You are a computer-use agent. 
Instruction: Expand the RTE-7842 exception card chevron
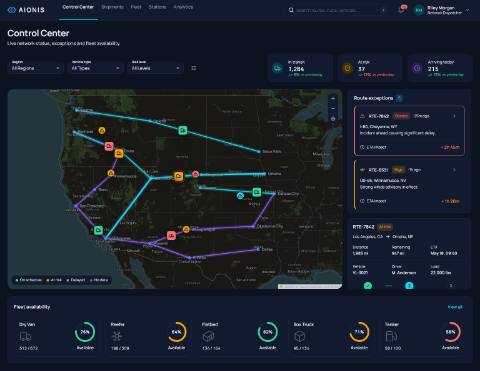[x=454, y=116]
